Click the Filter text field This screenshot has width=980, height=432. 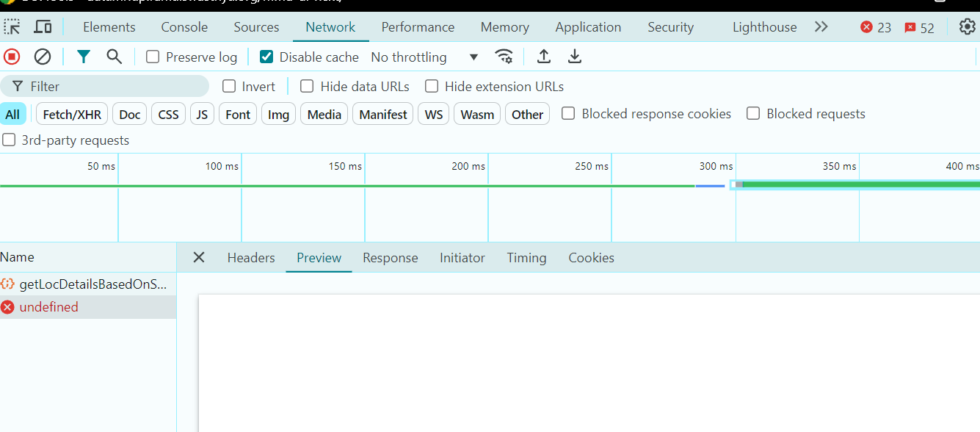pos(110,87)
